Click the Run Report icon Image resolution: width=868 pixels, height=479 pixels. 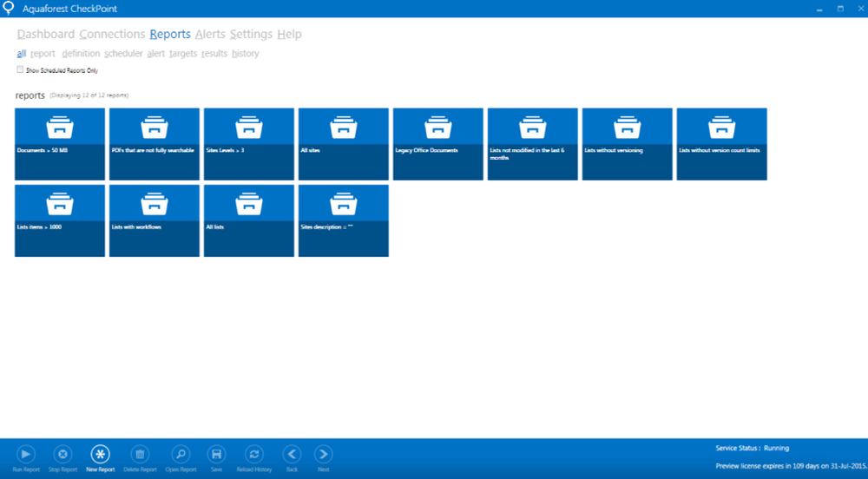click(25, 455)
